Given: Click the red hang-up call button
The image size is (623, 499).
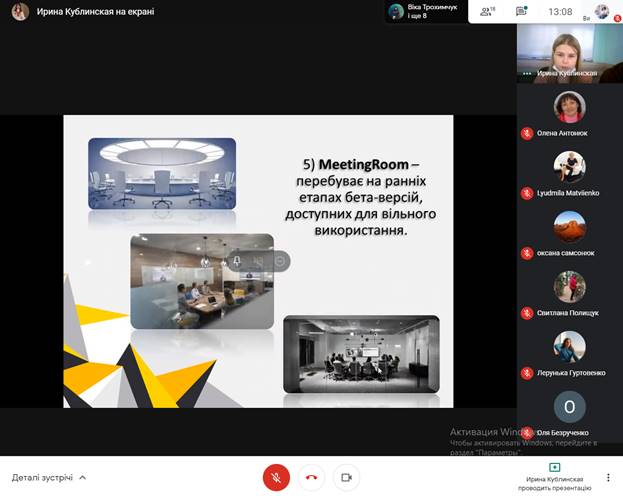Looking at the screenshot, I should (311, 477).
